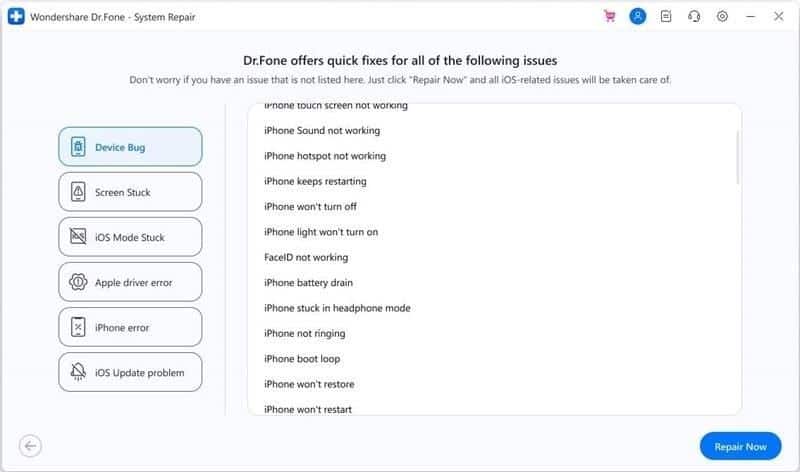Open the iOS Mode Stuck category
This screenshot has width=800, height=472.
coord(130,237)
